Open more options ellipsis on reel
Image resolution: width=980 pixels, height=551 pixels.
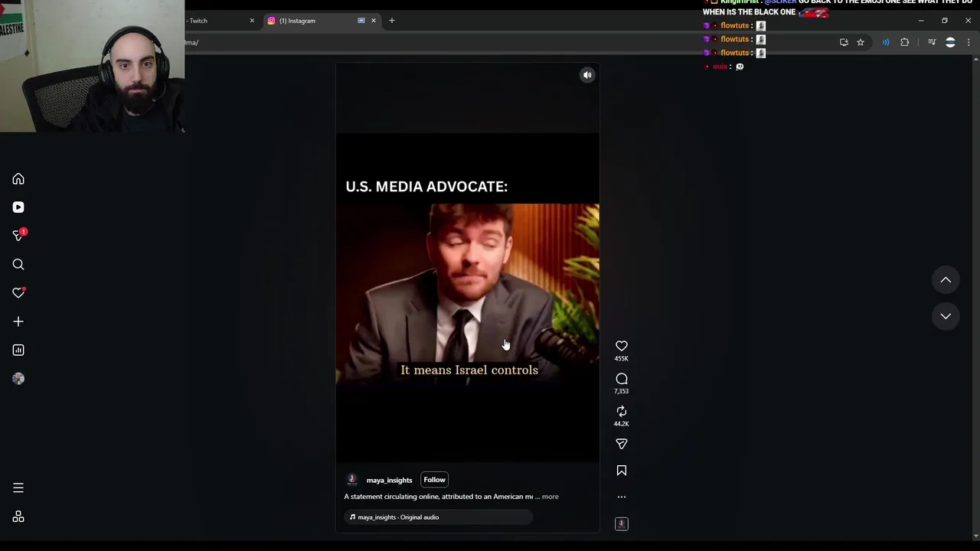(x=622, y=497)
